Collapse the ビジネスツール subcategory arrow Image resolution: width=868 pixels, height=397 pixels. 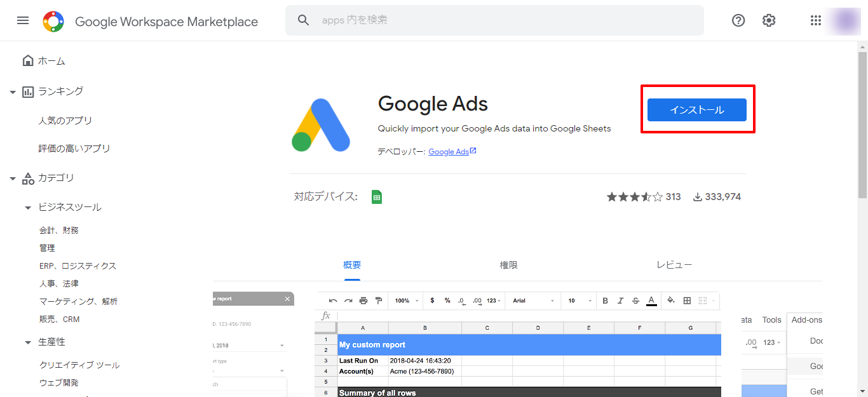[28, 208]
